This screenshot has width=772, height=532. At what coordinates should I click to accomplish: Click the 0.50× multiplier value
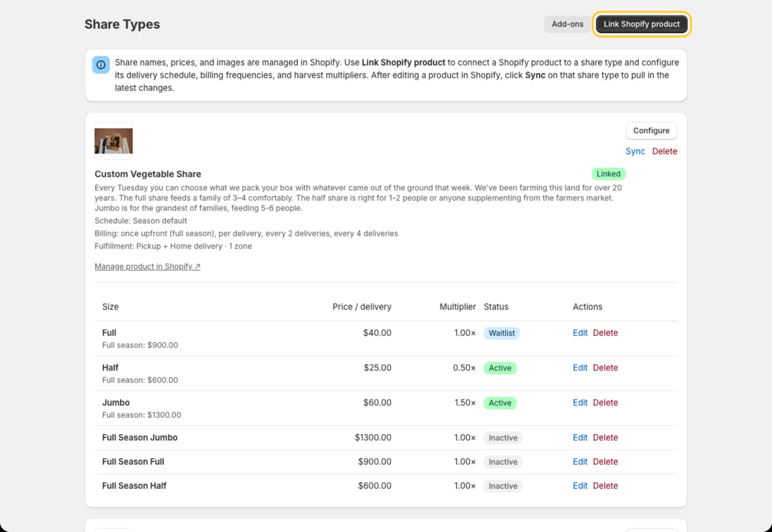point(464,368)
